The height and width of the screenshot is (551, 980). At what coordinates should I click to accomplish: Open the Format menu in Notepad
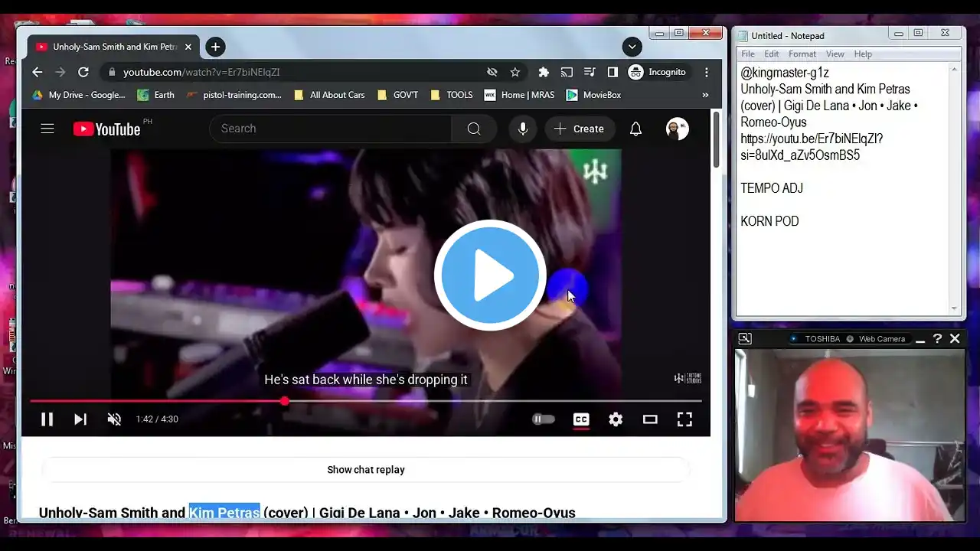coord(802,54)
